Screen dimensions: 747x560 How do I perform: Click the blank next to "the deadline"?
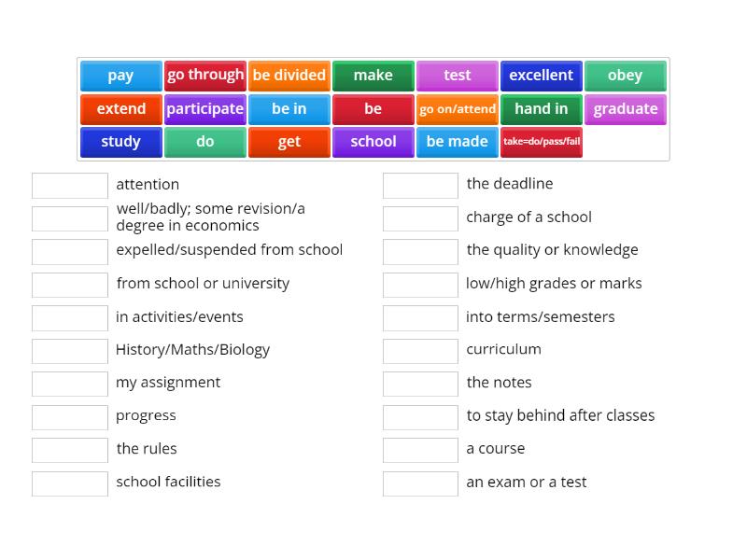click(x=420, y=185)
